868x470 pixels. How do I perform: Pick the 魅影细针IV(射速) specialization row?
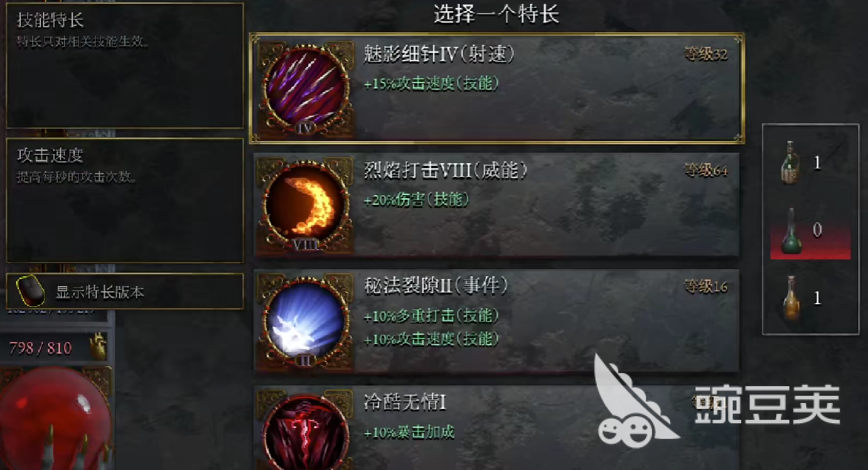pos(497,88)
